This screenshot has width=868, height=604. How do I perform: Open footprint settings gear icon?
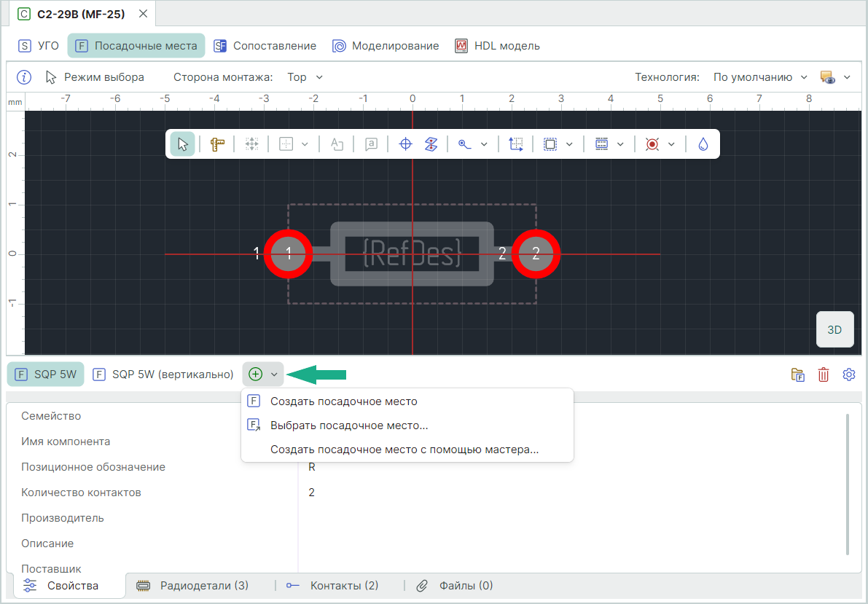(848, 374)
